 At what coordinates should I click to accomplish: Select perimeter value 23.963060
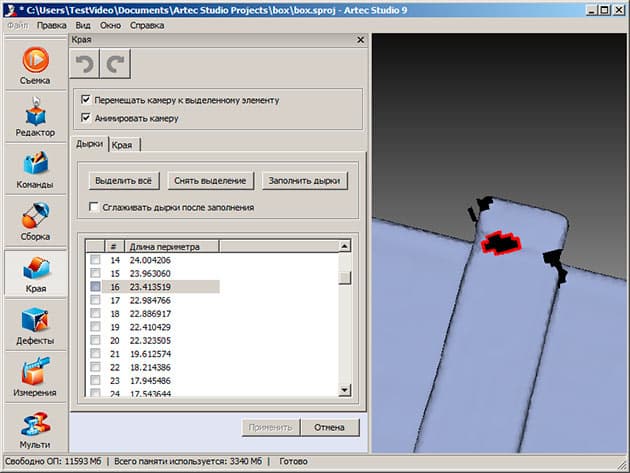(150, 273)
